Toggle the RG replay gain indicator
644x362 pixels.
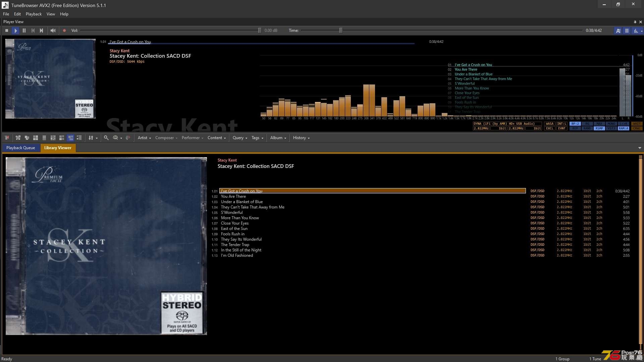(587, 124)
